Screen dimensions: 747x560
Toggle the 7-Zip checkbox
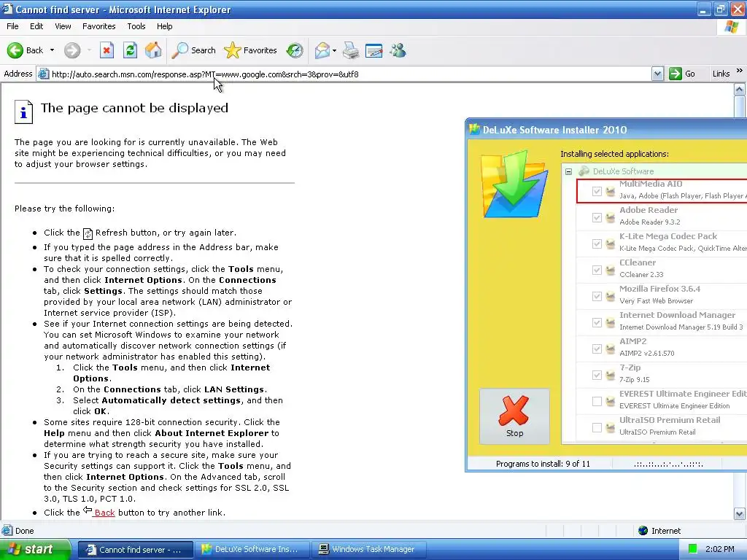point(597,376)
